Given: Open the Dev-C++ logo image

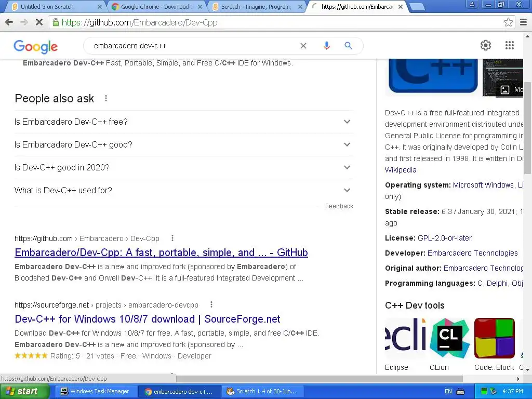Looking at the screenshot, I should pyautogui.click(x=433, y=76).
